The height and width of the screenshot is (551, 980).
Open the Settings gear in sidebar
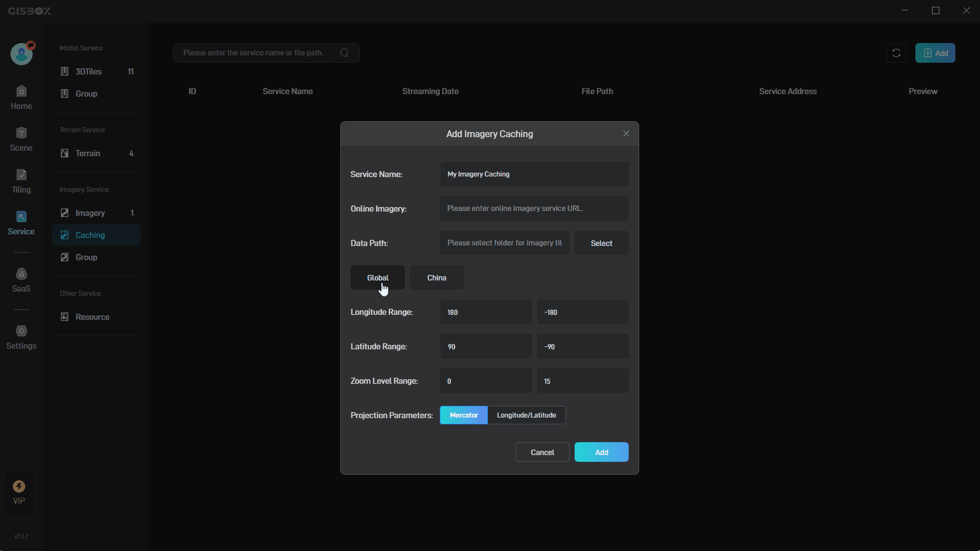(x=21, y=331)
